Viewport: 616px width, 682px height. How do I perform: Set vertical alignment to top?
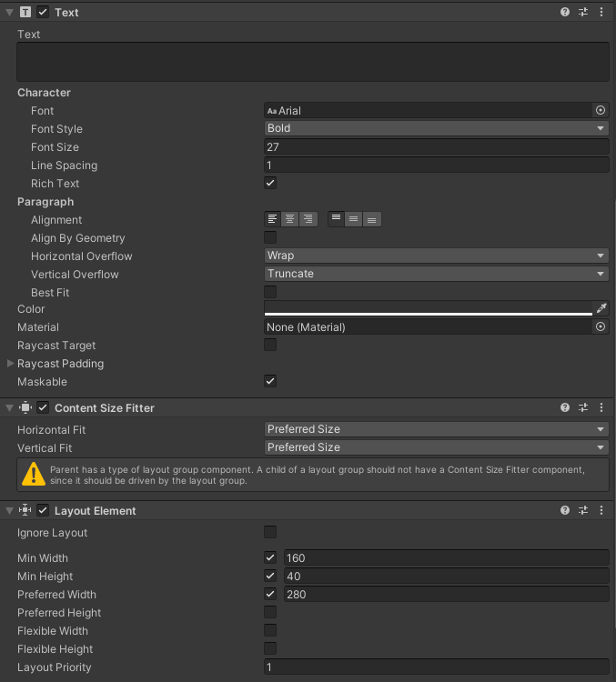pos(336,219)
